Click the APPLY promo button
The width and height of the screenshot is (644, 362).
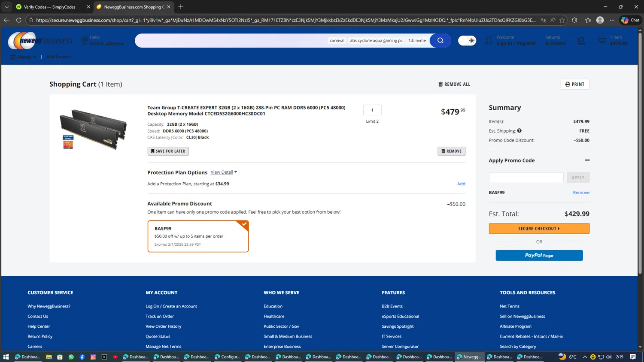pyautogui.click(x=578, y=178)
